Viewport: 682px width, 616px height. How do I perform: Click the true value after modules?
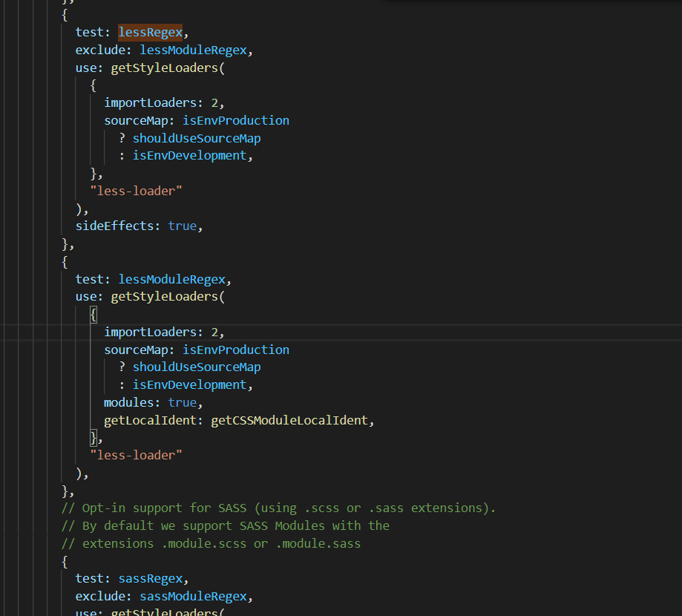click(183, 403)
